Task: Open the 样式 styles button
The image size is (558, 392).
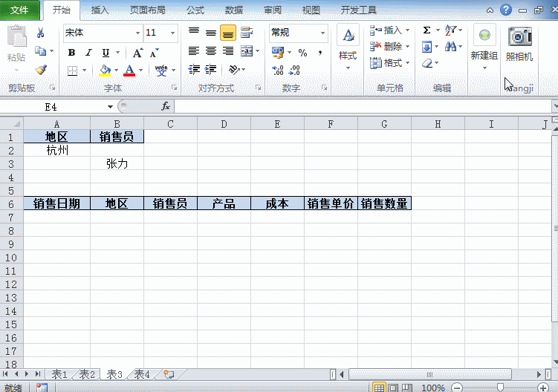Action: click(x=348, y=47)
